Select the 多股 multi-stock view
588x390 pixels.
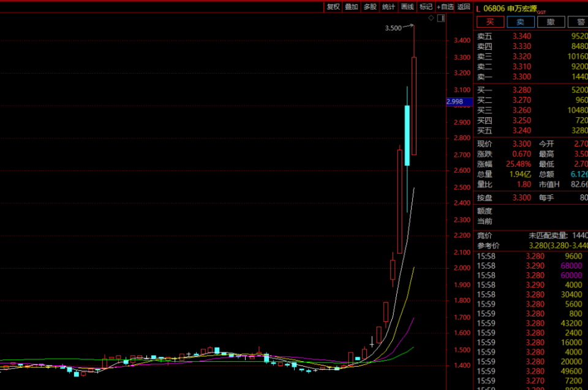point(370,7)
